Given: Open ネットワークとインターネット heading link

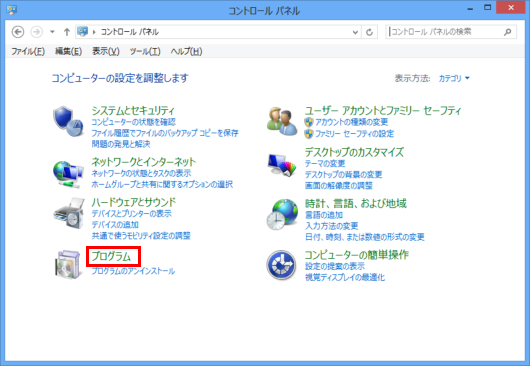Looking at the screenshot, I should (x=143, y=162).
